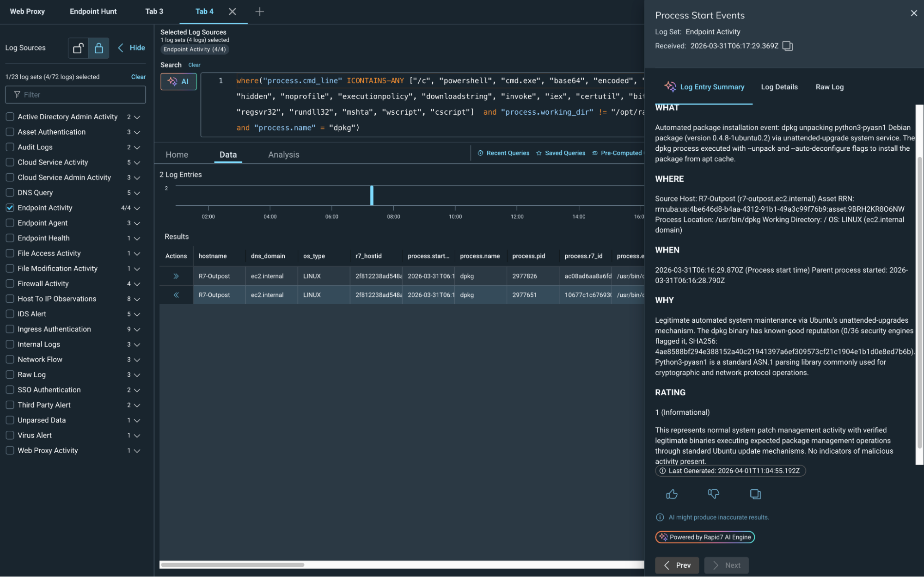
Task: Expand the Network Flow chevron
Action: click(137, 359)
